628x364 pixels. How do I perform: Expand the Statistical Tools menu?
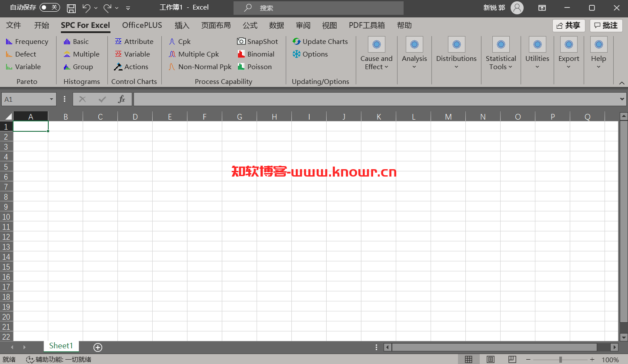[501, 54]
